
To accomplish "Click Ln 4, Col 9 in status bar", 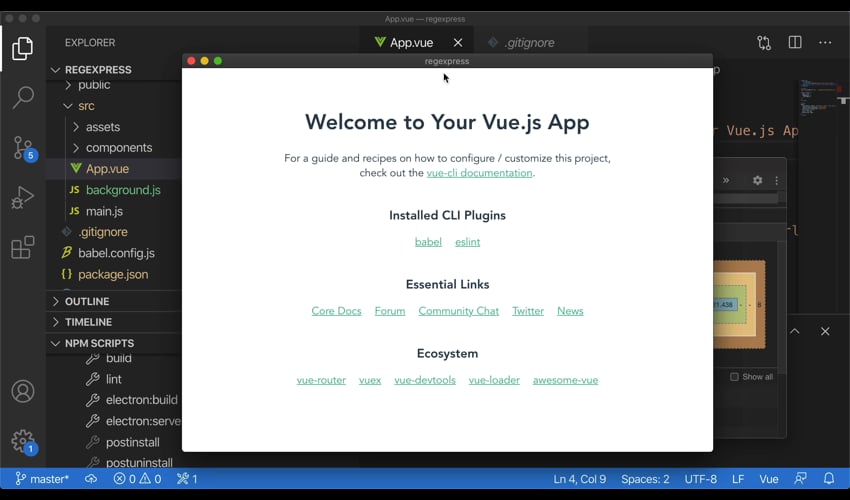I will click(x=579, y=479).
